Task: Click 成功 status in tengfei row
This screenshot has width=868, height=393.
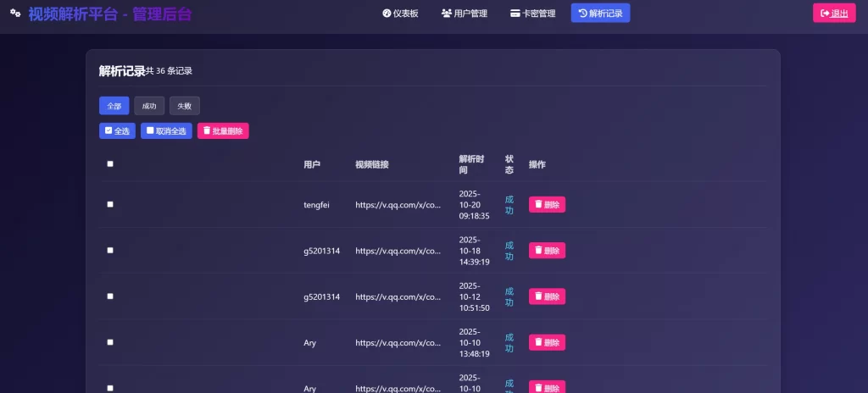Action: tap(509, 205)
